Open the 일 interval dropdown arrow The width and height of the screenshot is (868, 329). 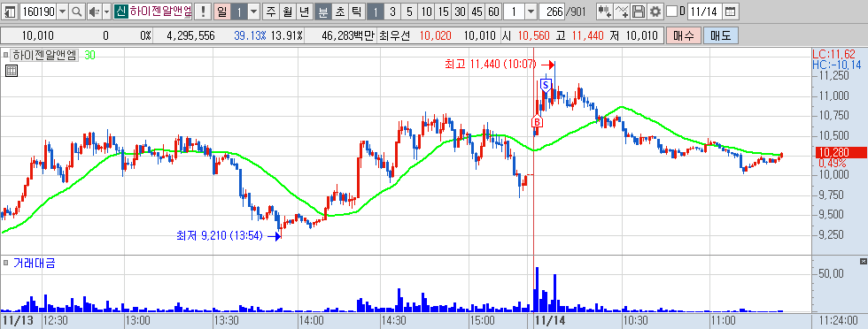click(x=253, y=11)
